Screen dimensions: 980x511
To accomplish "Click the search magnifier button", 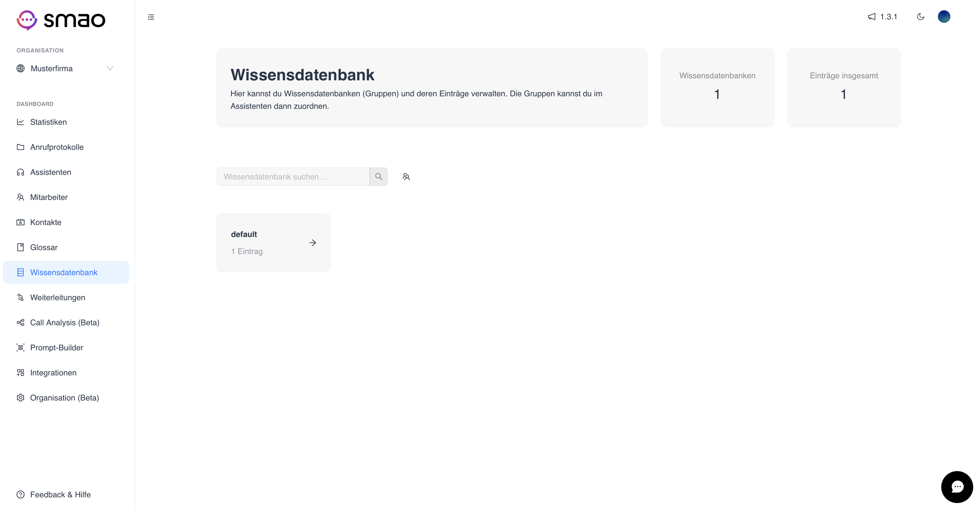I will [x=379, y=177].
